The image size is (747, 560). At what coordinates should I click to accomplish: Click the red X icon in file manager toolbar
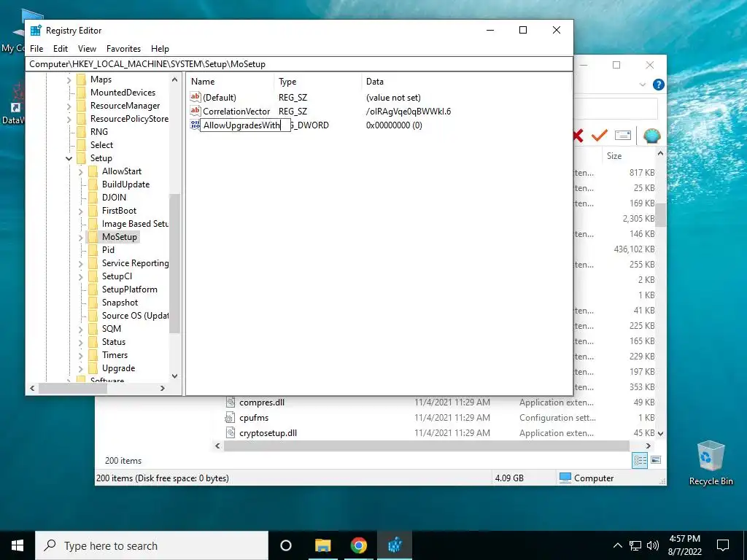coord(578,136)
